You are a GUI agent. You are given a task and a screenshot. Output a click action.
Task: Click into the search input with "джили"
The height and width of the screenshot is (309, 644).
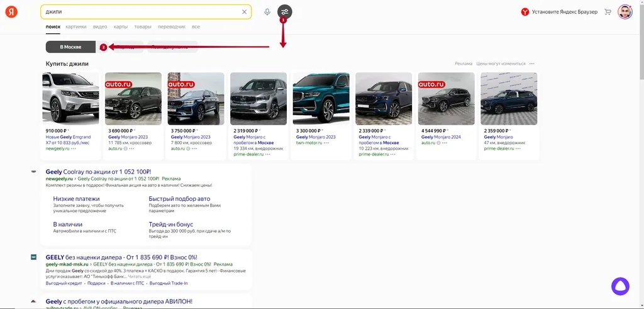click(x=138, y=12)
